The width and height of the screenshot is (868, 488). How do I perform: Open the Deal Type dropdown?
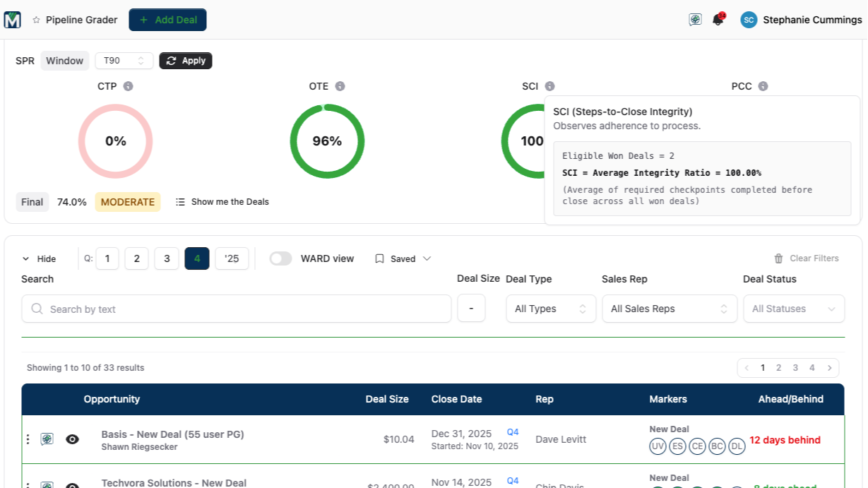point(551,309)
